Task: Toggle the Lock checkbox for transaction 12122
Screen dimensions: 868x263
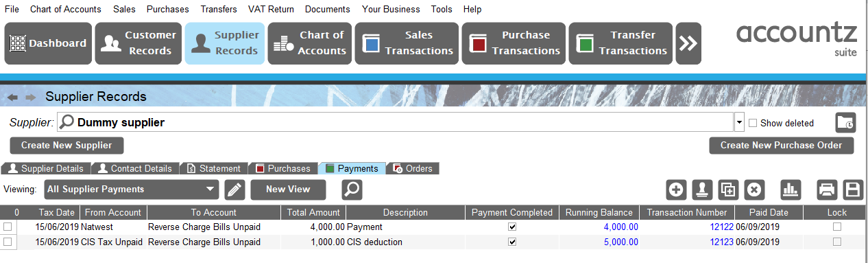Action: [836, 227]
